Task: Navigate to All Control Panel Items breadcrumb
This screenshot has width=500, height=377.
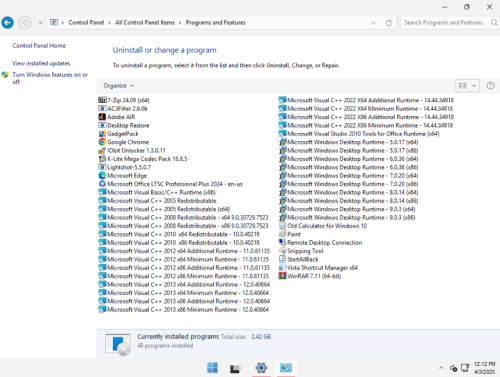Action: (145, 23)
